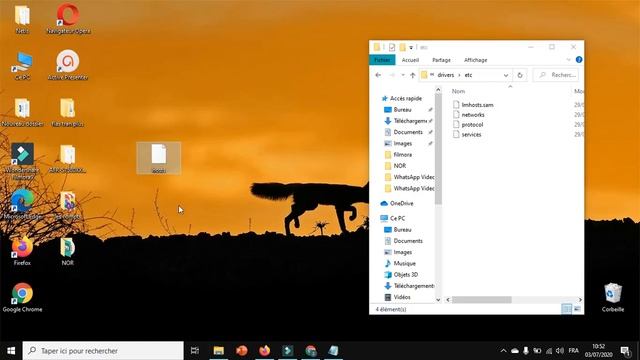640x360 pixels.
Task: Open the Navigateur Opera desktop shortcut
Action: (68, 18)
